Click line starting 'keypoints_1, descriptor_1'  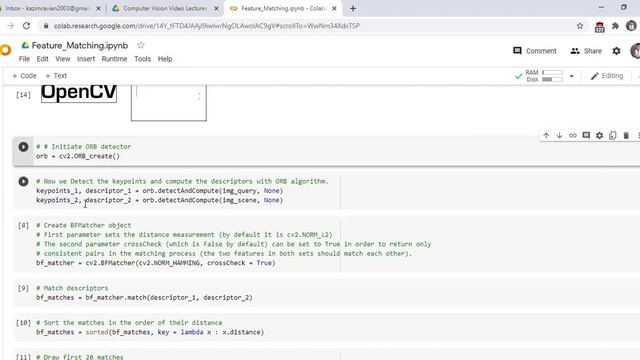point(160,191)
